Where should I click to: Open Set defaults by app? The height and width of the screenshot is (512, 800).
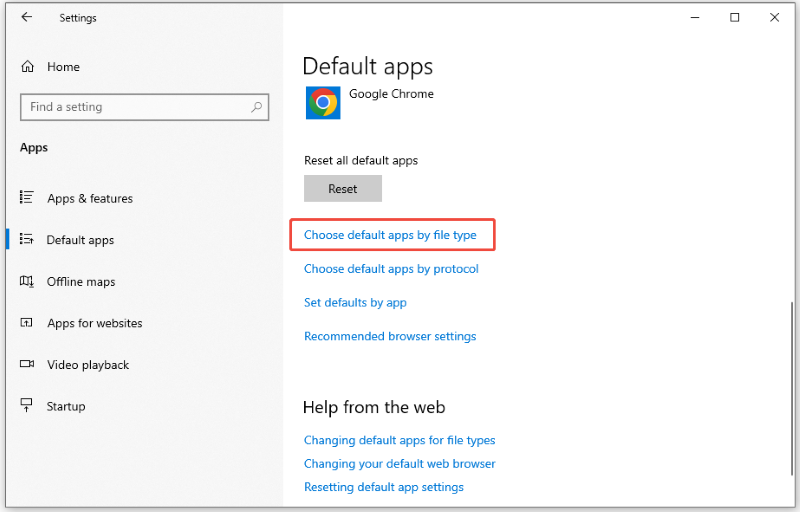[355, 303]
